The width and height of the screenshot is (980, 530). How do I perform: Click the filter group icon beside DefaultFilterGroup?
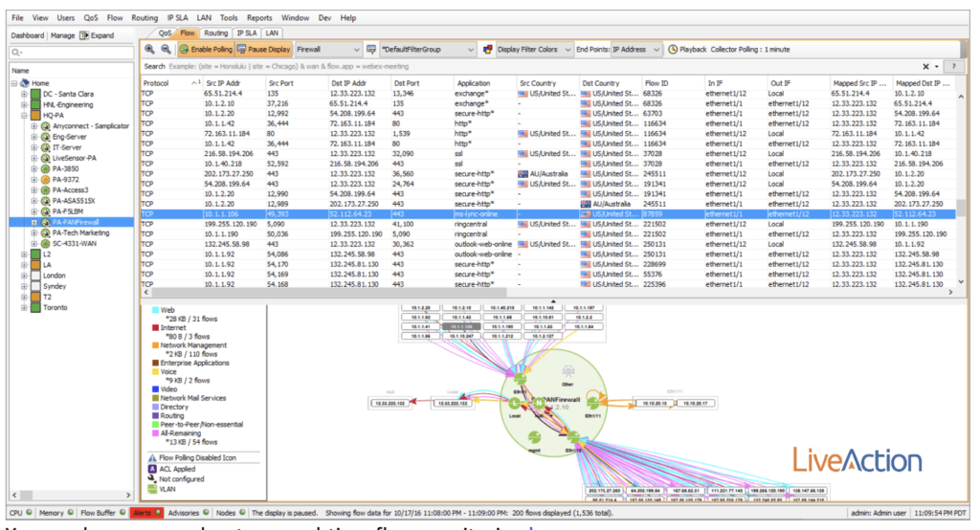pyautogui.click(x=370, y=49)
